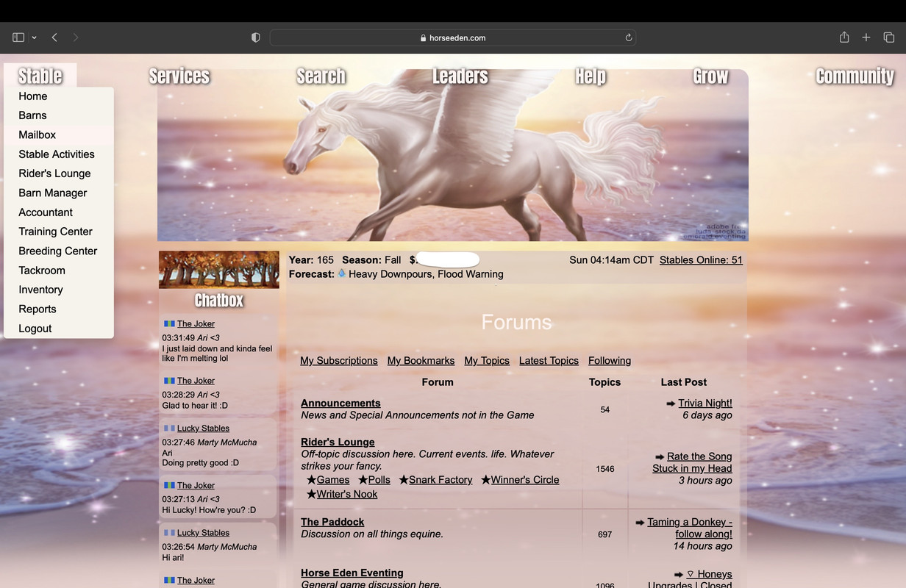Go forward with the browser forward arrow

tap(76, 37)
